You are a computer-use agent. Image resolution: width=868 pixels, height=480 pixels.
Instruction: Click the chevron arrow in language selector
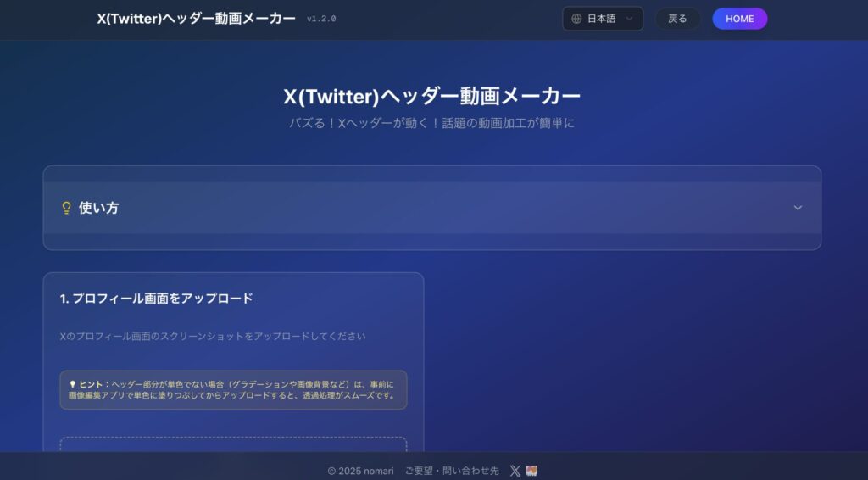(x=629, y=19)
